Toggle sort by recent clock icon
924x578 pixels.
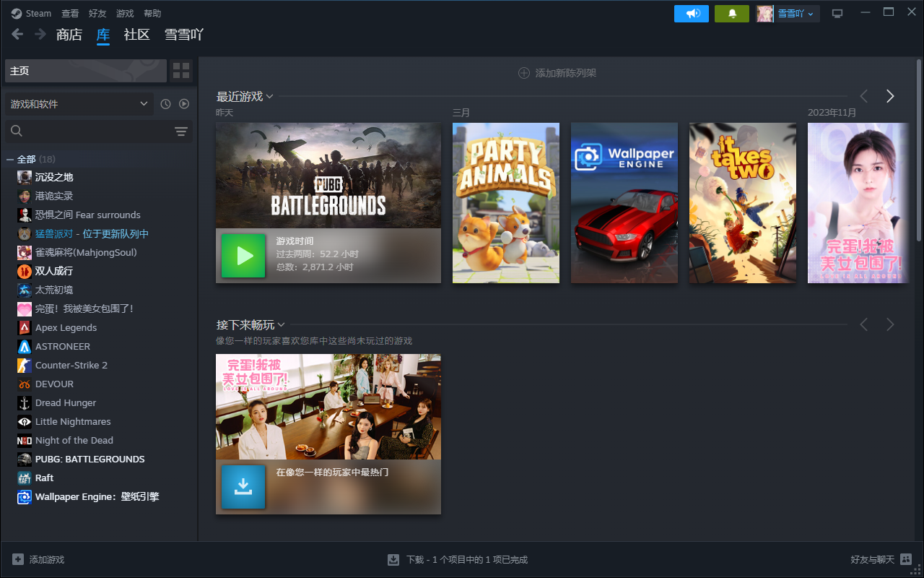[165, 104]
